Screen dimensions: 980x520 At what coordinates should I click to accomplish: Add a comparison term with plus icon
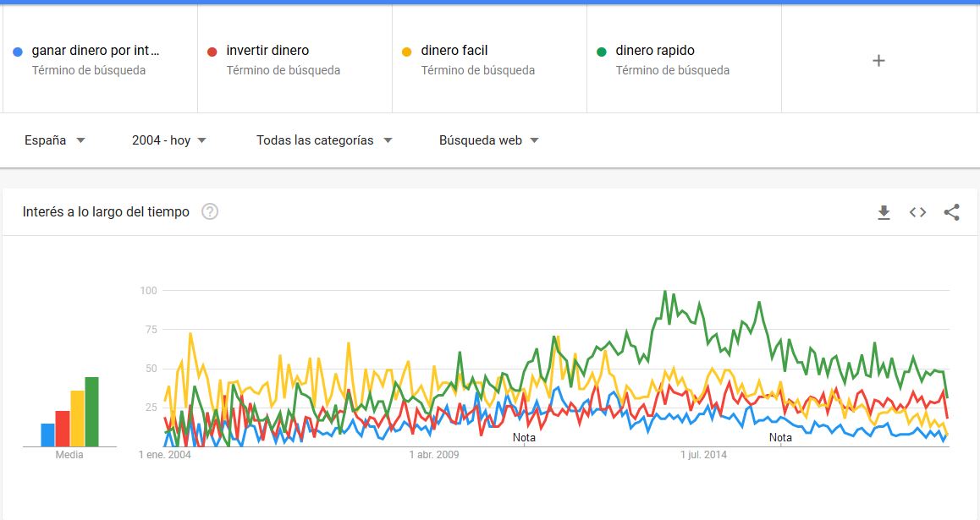pos(878,61)
